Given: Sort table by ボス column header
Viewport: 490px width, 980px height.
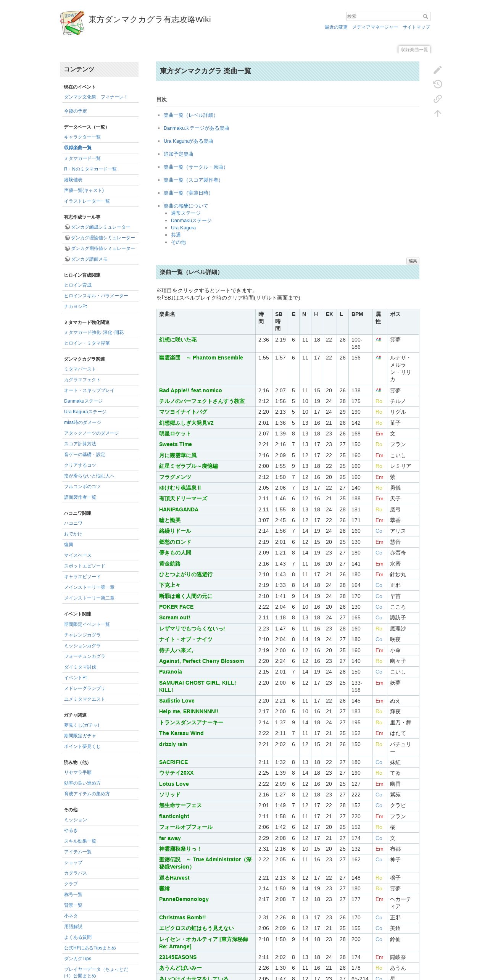Looking at the screenshot, I should (x=403, y=322).
